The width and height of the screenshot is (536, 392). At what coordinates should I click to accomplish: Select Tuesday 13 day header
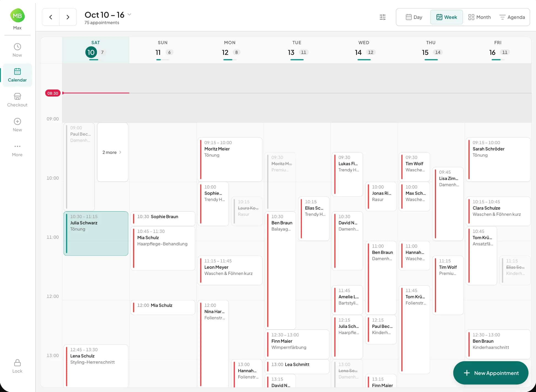297,50
